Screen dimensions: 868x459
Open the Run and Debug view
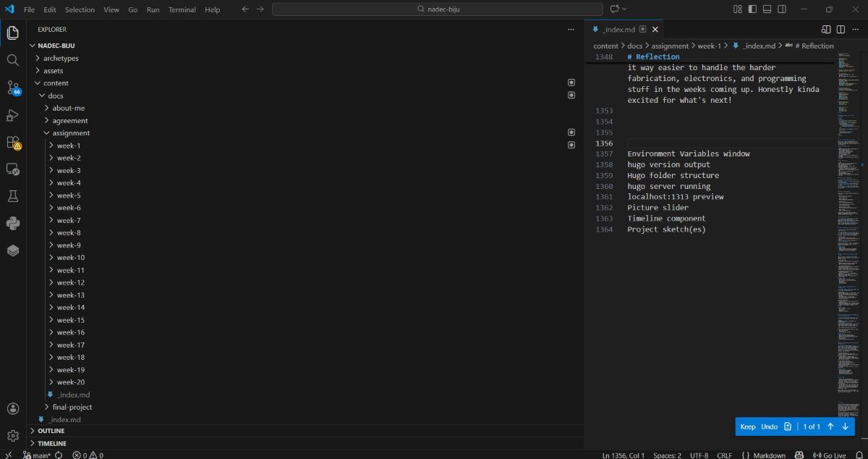pyautogui.click(x=12, y=115)
